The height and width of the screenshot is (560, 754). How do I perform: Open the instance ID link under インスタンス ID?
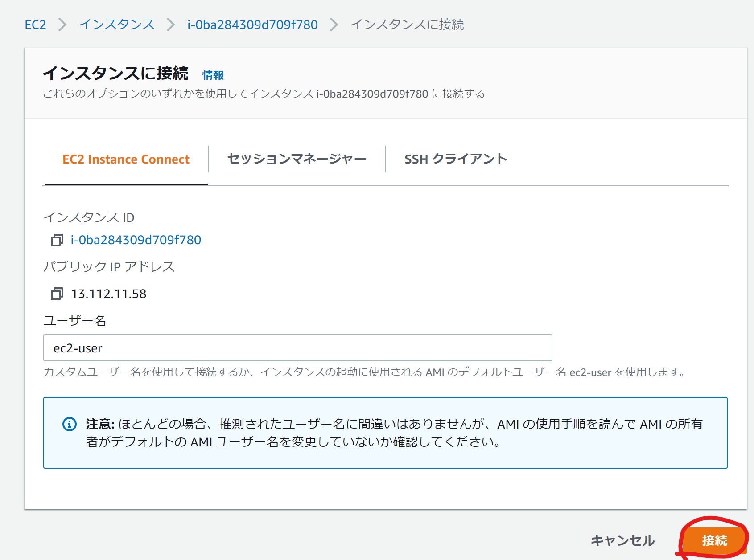[136, 240]
